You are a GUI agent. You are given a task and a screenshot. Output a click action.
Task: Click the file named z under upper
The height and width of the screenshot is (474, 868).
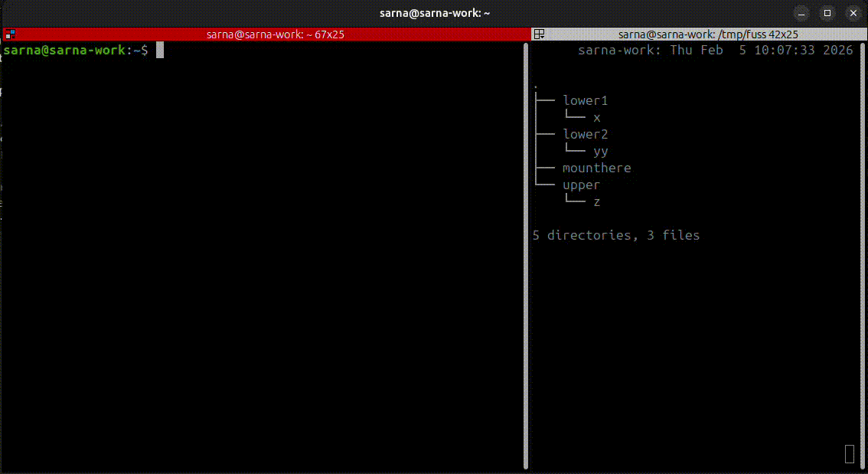pyautogui.click(x=597, y=201)
